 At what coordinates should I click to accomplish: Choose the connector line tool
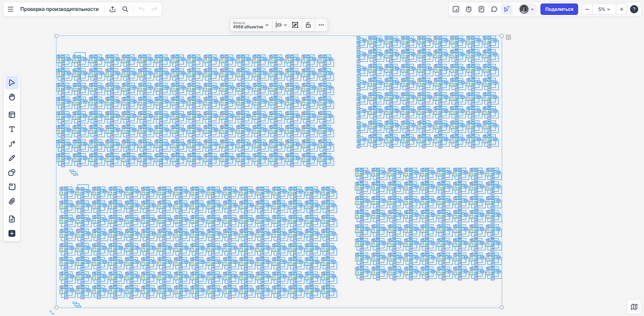(x=12, y=144)
